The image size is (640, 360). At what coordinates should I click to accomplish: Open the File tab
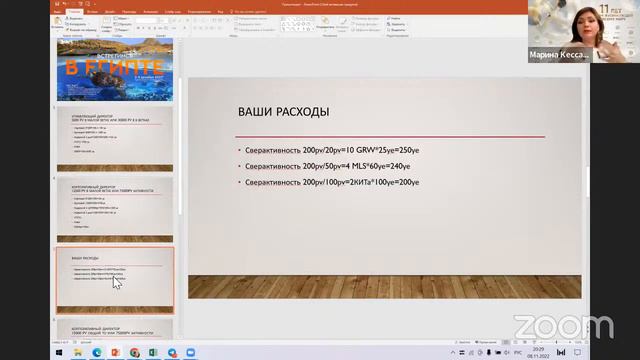(x=58, y=12)
